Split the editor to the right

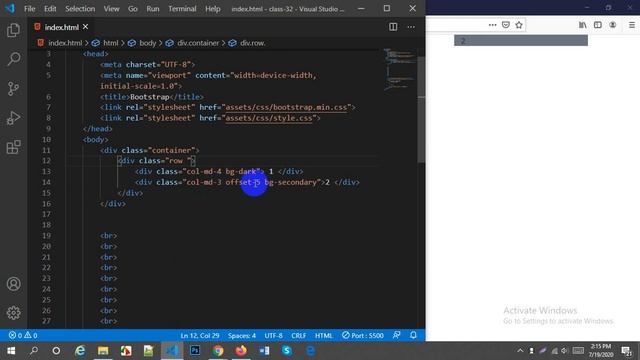[x=393, y=27]
